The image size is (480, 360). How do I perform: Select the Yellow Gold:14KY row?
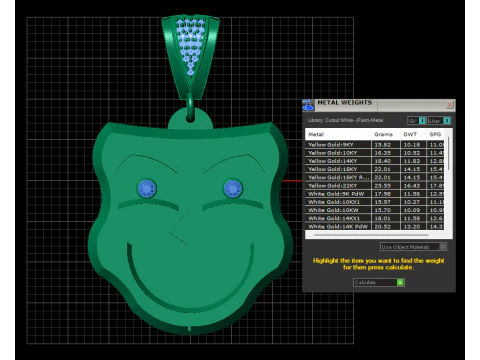coord(375,161)
